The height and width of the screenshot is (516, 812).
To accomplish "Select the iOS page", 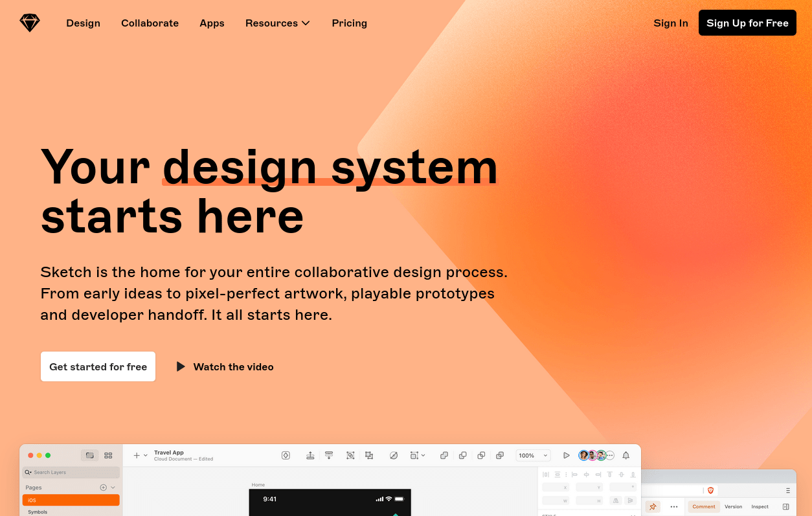I will [x=71, y=500].
